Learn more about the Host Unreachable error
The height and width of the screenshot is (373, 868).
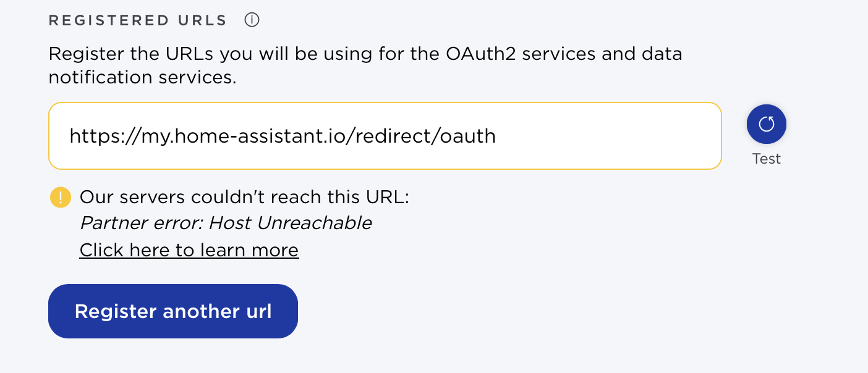click(x=189, y=250)
